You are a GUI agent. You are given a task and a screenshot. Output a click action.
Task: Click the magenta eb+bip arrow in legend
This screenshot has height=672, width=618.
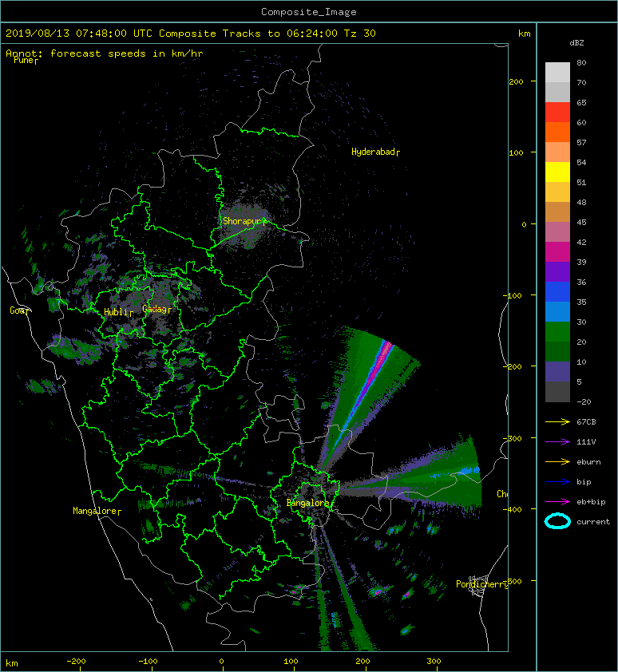click(x=557, y=502)
